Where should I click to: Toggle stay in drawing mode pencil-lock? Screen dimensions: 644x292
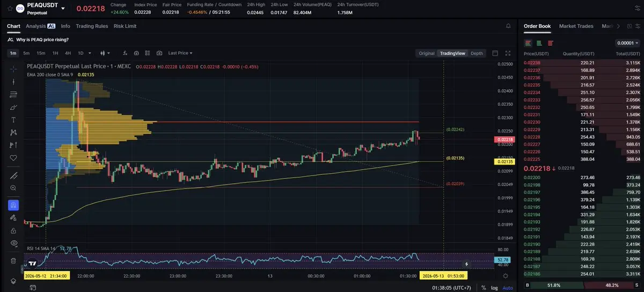click(13, 218)
